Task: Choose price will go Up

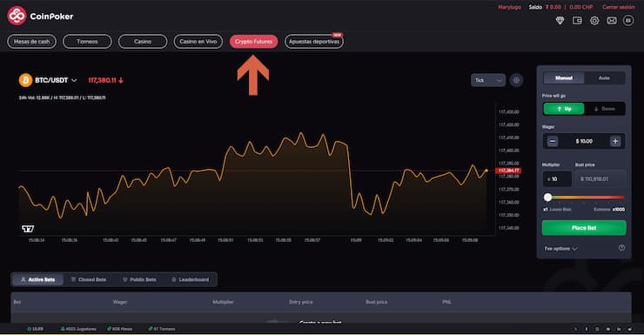Action: pos(564,109)
